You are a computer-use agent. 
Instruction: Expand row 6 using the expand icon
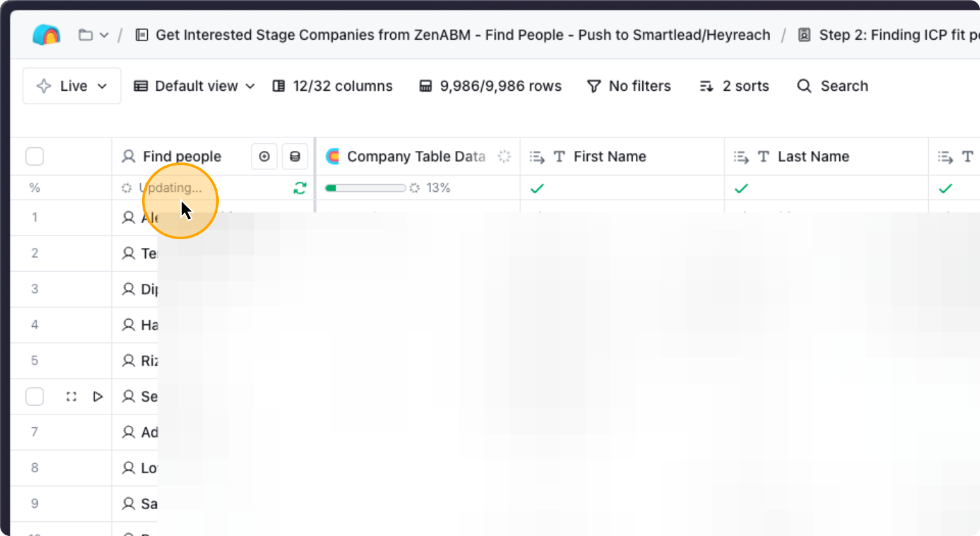pos(71,397)
